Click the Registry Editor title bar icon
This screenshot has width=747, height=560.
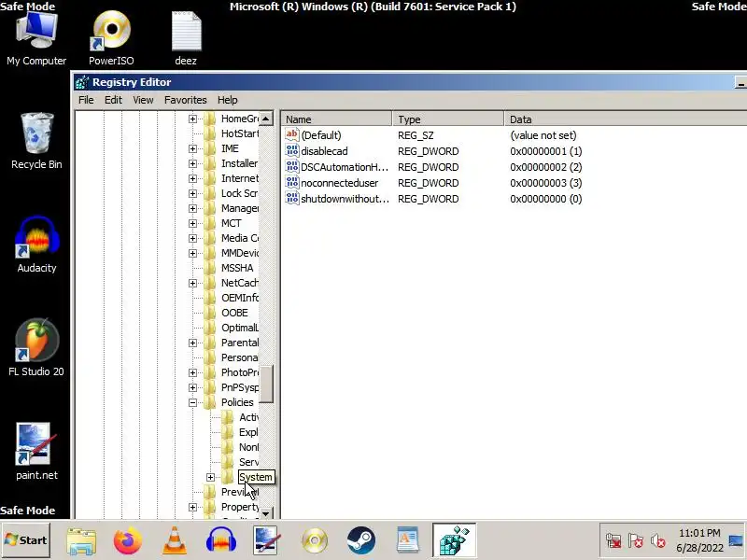point(82,82)
